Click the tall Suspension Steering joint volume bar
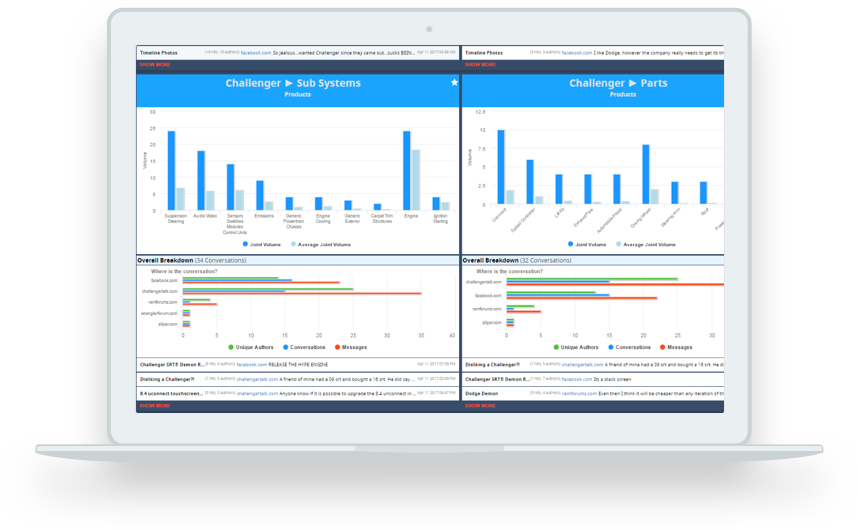 pos(171,171)
